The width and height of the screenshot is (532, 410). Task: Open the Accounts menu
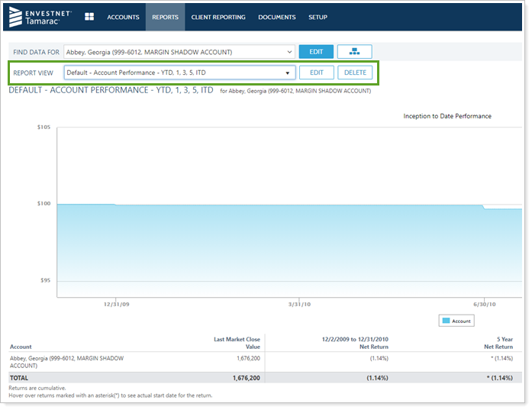123,17
